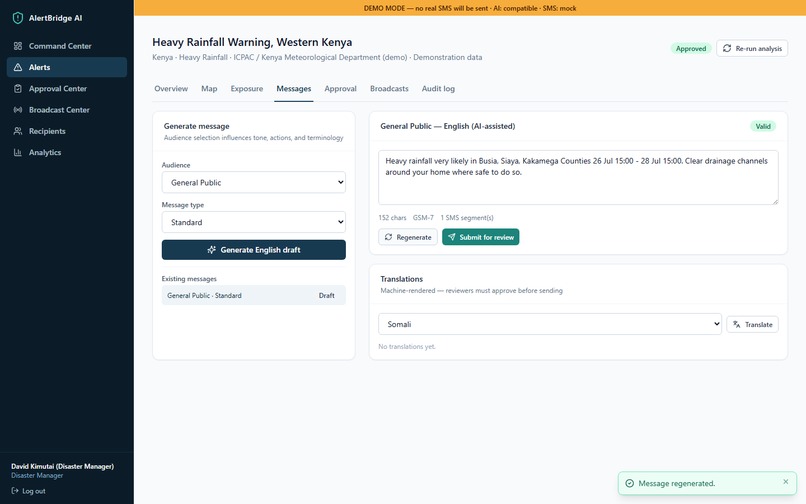Image resolution: width=806 pixels, height=504 pixels.
Task: Click the Alerts triangle icon
Action: pos(18,67)
